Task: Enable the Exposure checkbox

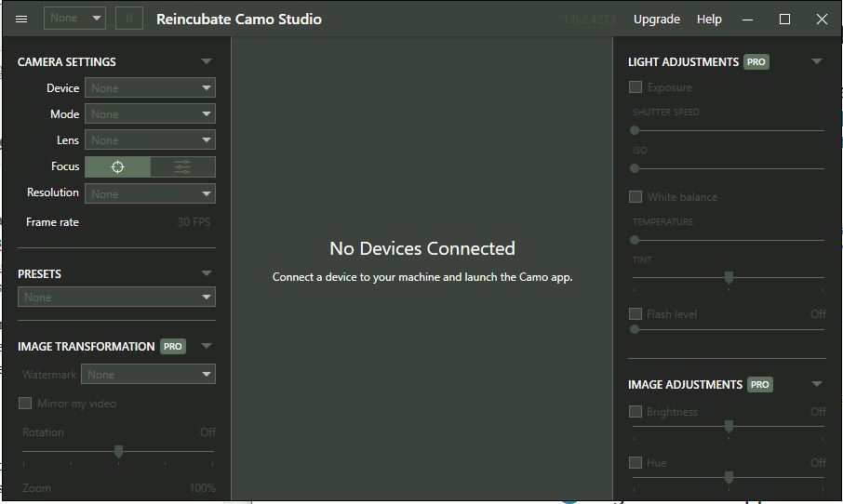Action: click(636, 87)
